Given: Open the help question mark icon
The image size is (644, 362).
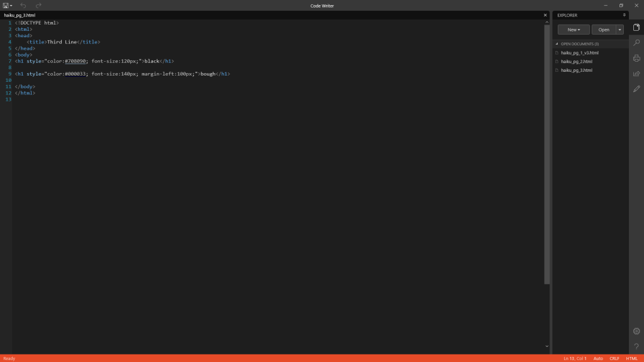Looking at the screenshot, I should tap(636, 346).
